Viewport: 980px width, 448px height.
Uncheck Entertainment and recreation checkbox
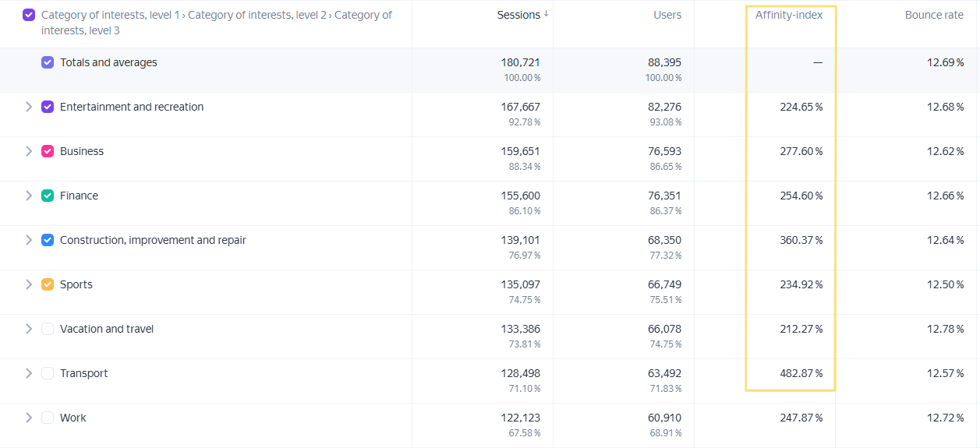click(48, 107)
